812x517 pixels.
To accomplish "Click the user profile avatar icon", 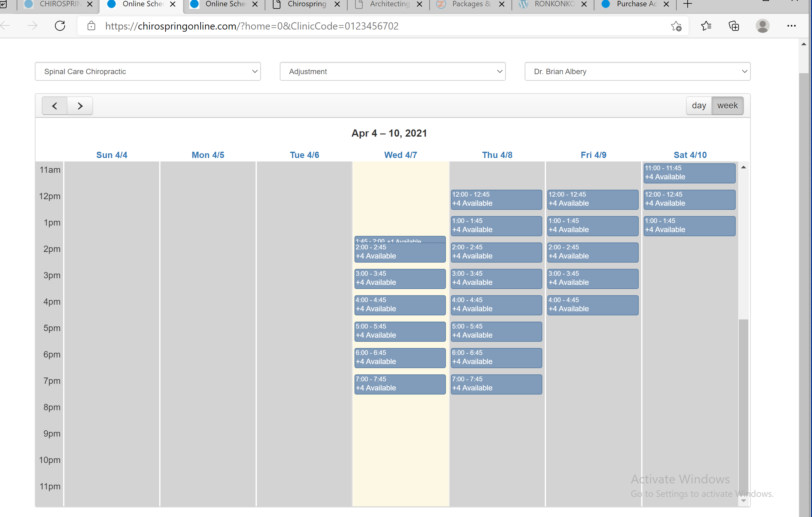I will 762,26.
